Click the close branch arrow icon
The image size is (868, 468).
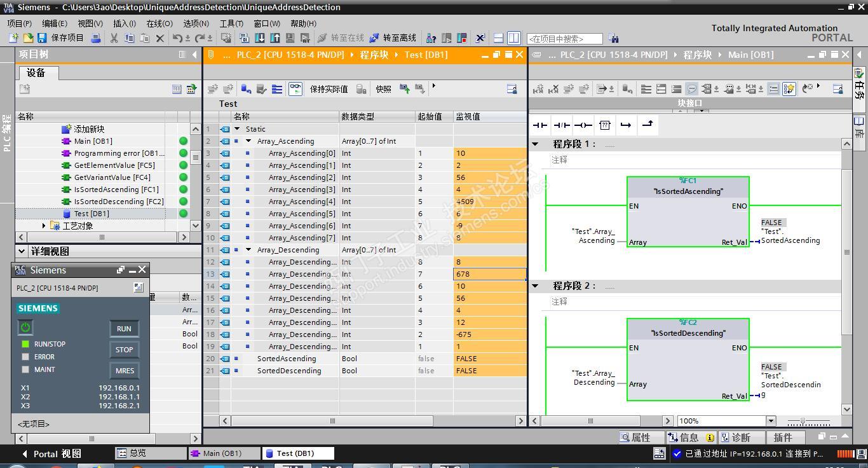click(x=648, y=125)
